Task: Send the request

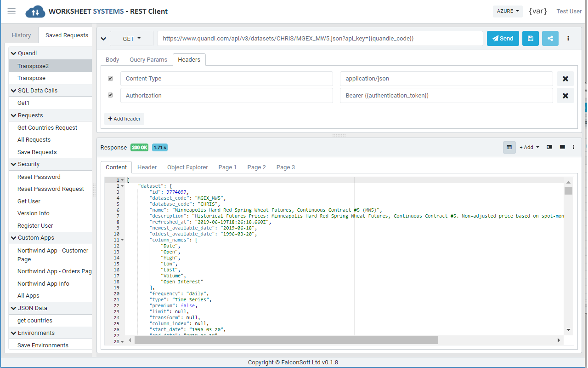Action: pyautogui.click(x=503, y=39)
